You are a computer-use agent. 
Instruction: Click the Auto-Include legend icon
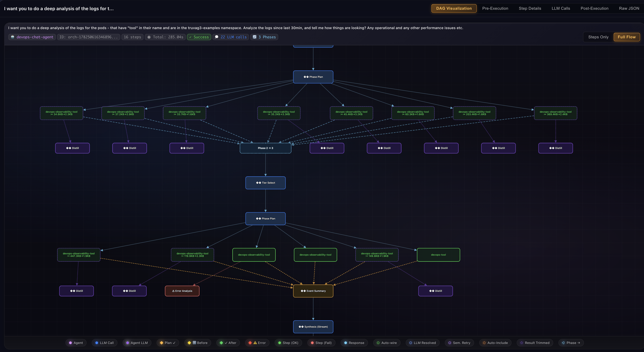484,343
